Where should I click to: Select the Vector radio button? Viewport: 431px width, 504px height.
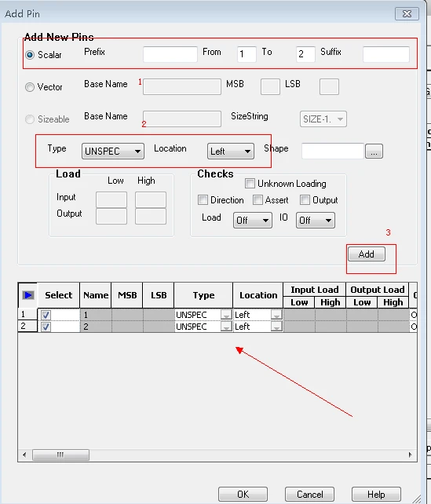(30, 87)
